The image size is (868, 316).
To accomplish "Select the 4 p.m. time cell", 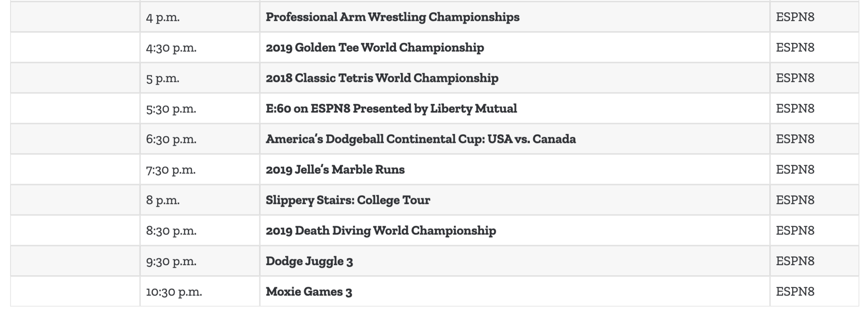I will pos(200,17).
